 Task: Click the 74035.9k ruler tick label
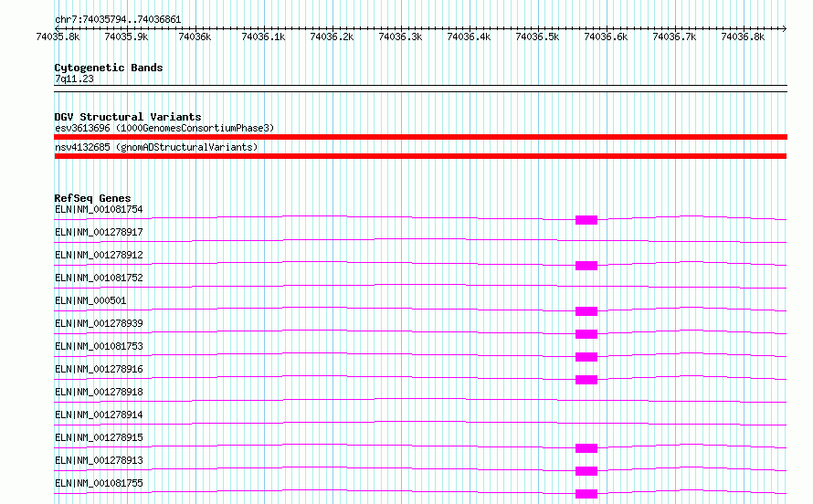[126, 37]
